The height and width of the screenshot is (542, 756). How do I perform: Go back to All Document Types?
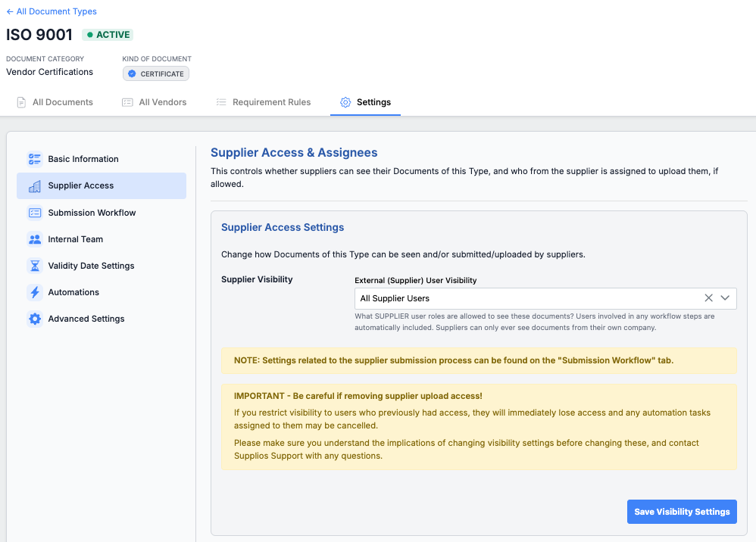click(52, 11)
